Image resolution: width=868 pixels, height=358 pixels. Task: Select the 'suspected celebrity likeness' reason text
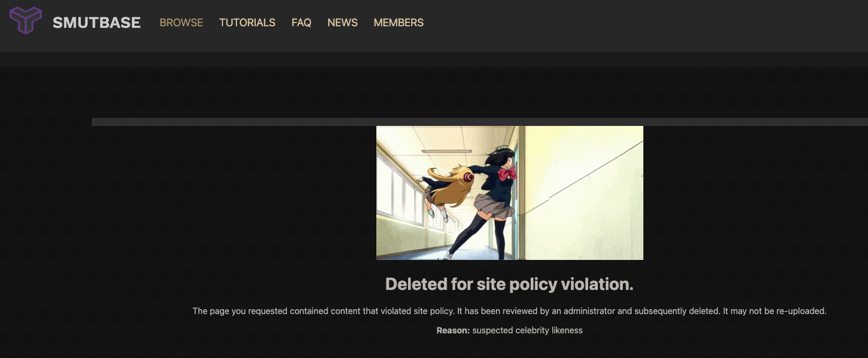528,330
